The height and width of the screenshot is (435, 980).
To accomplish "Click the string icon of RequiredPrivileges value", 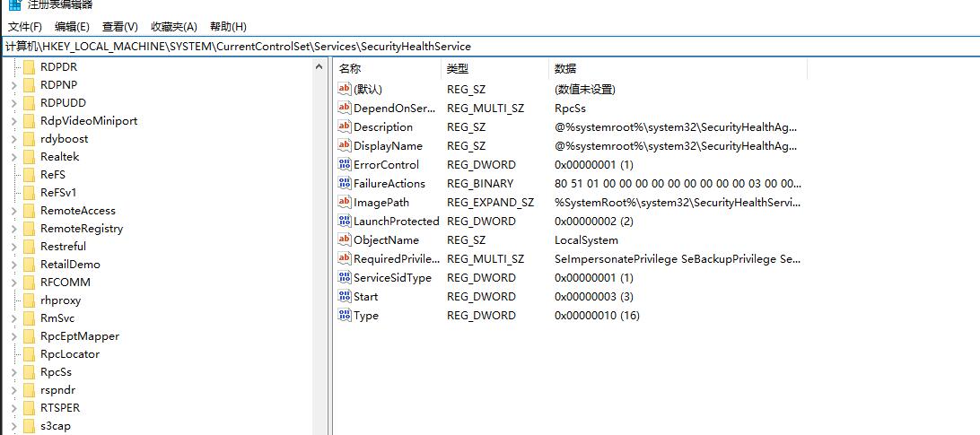I will point(345,258).
